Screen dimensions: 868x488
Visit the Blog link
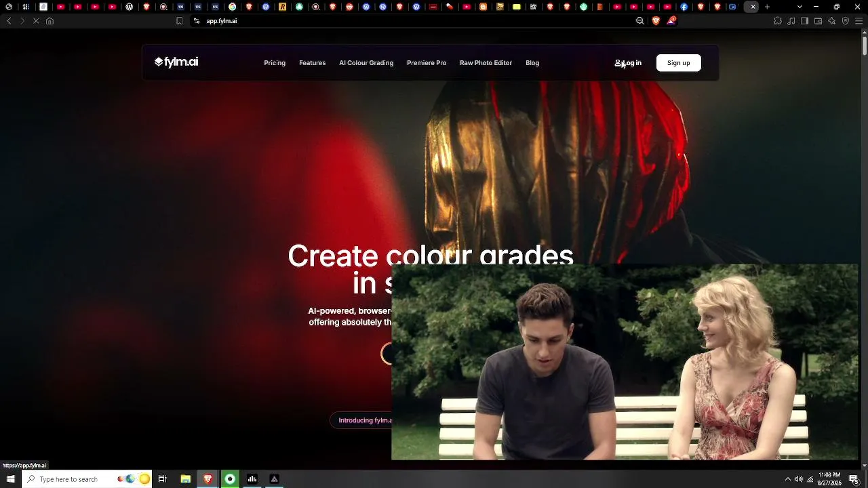pyautogui.click(x=532, y=63)
